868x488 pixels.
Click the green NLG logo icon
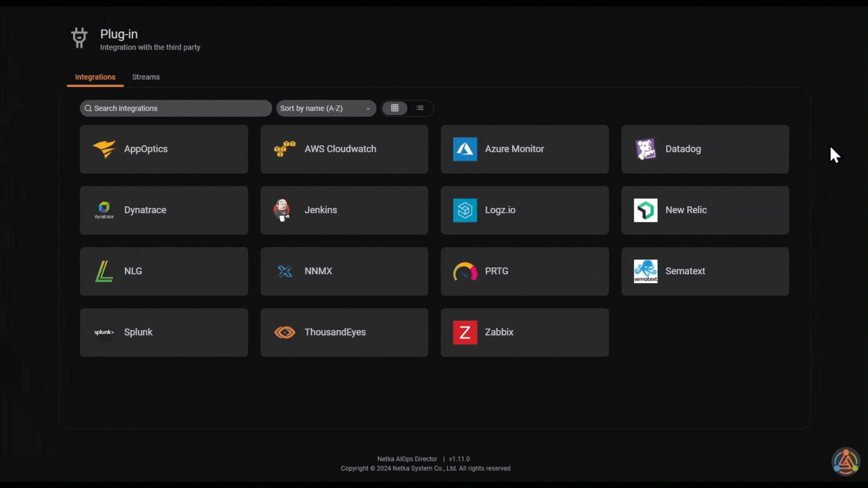click(x=104, y=271)
